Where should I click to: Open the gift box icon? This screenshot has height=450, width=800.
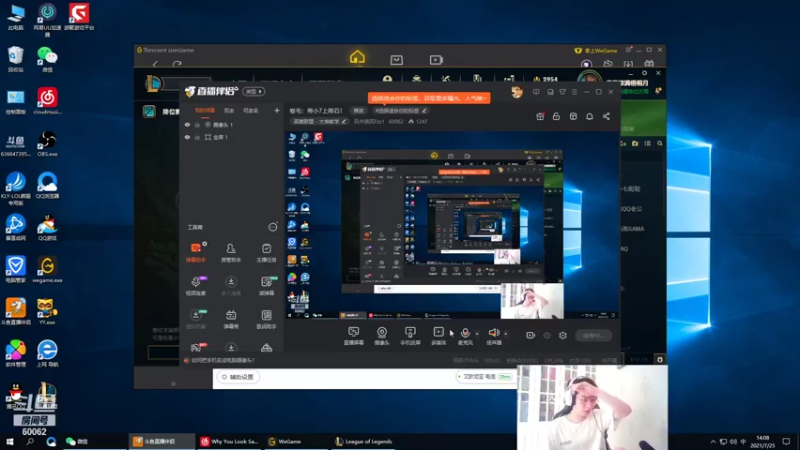point(540,116)
